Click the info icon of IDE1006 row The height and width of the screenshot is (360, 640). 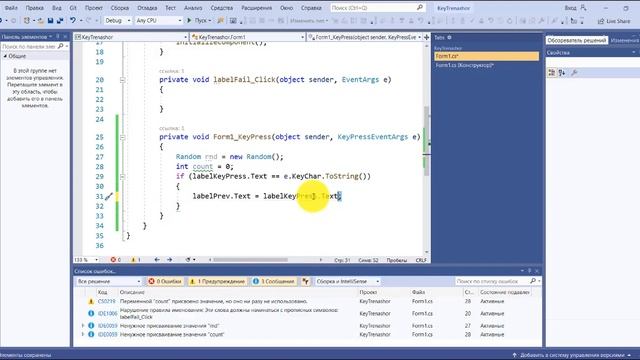91,313
